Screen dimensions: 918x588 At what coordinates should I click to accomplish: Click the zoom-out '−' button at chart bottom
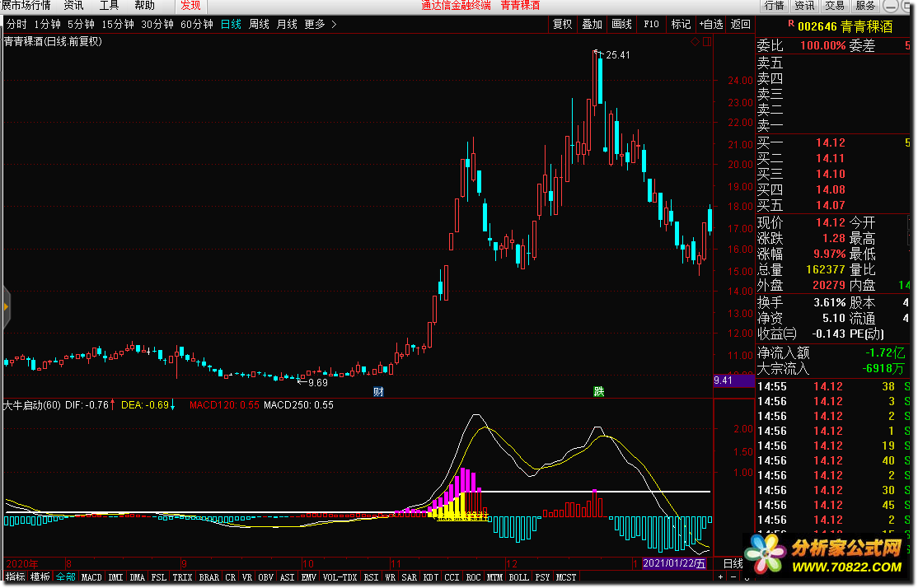coord(733,577)
